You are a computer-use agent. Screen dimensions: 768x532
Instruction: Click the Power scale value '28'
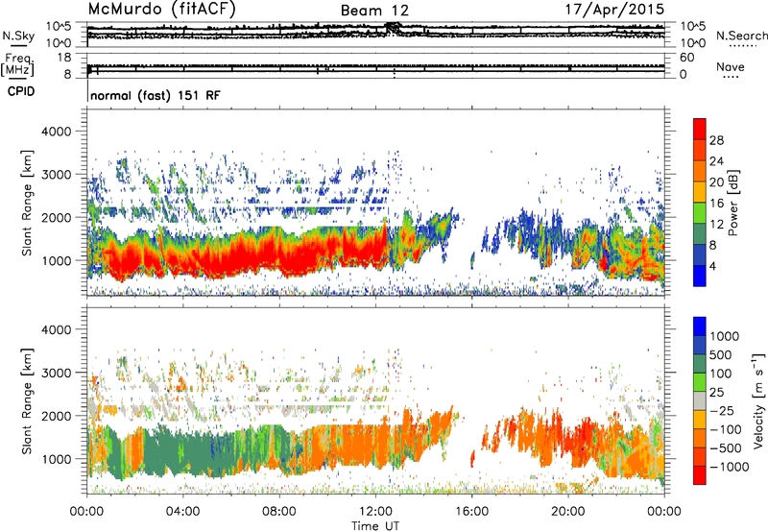click(716, 140)
